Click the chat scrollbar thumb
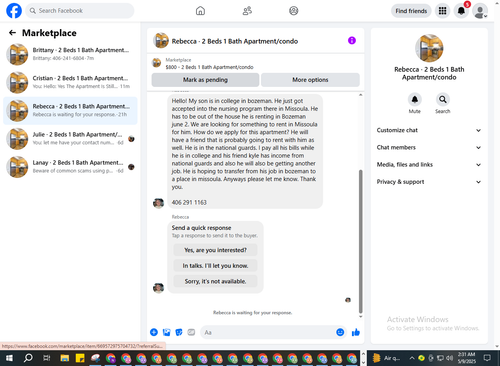Image resolution: width=500 pixels, height=366 pixels. tap(360, 241)
